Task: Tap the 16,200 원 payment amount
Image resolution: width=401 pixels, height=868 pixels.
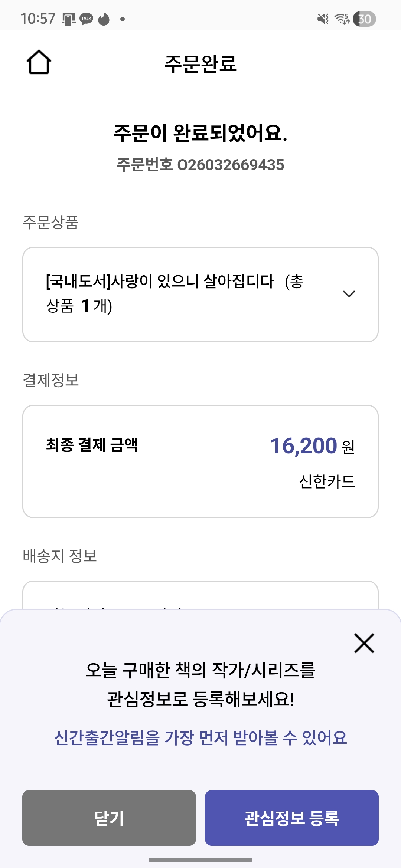Action: pyautogui.click(x=312, y=445)
